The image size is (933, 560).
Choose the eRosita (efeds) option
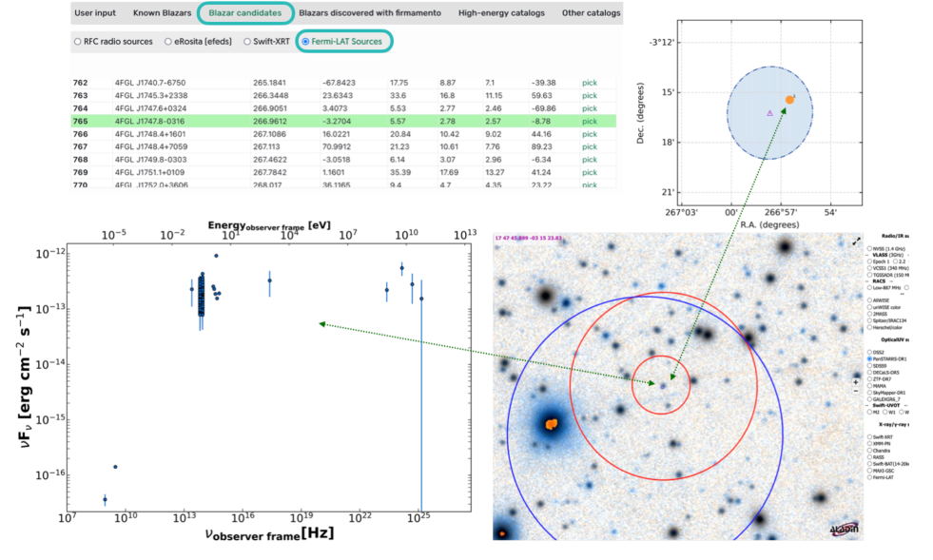[x=167, y=42]
